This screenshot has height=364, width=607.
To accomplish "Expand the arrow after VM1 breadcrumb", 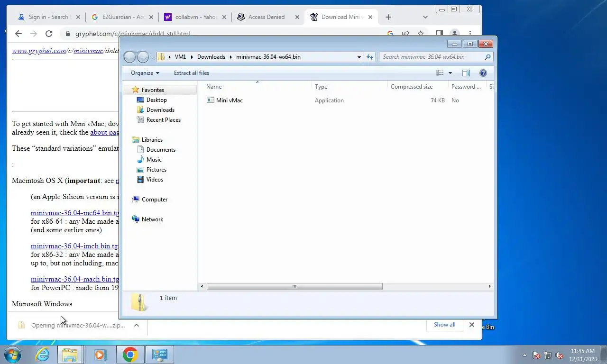I will [192, 57].
